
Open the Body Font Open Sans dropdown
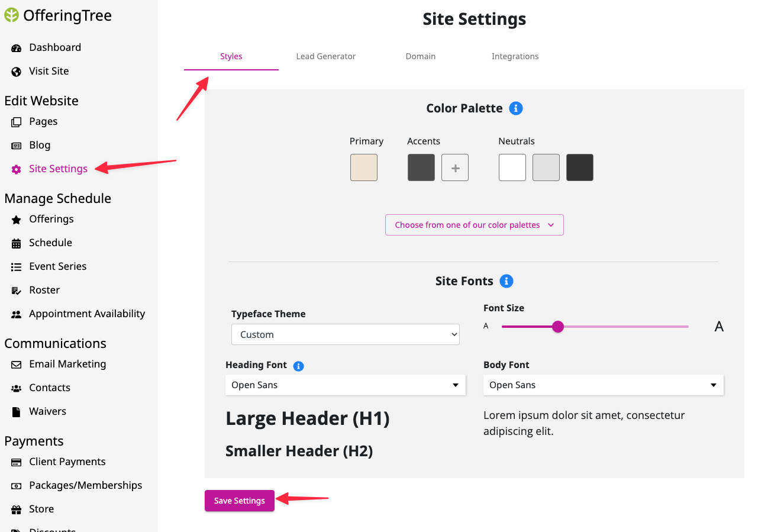point(604,385)
